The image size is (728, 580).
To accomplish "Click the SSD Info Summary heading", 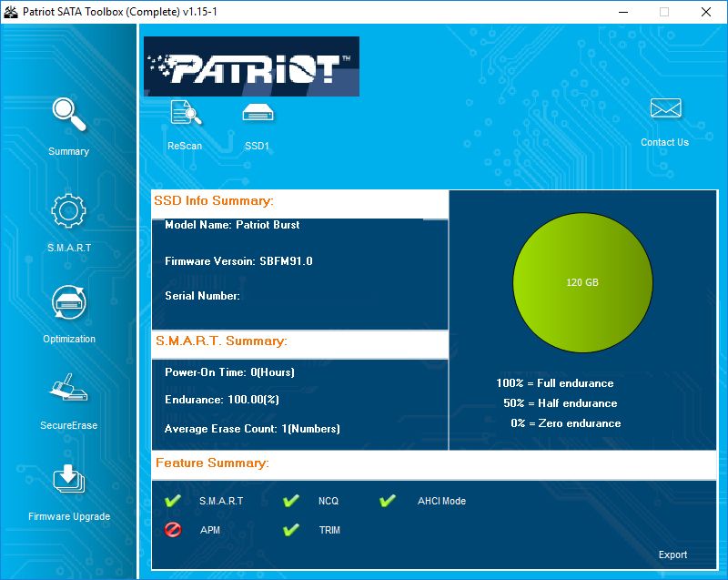I will click(x=214, y=200).
